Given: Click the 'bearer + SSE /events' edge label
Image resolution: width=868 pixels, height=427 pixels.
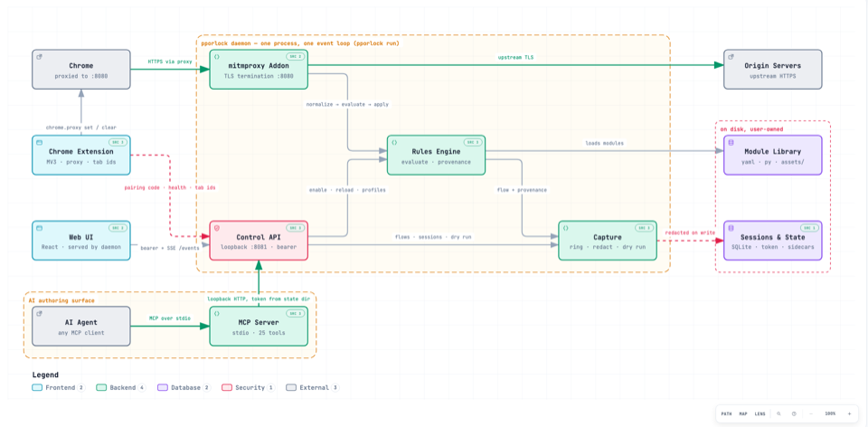Looking at the screenshot, I should [170, 248].
